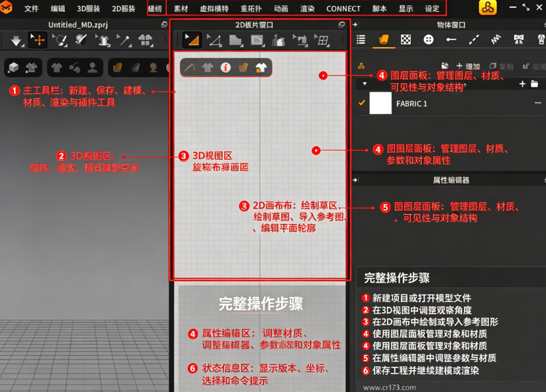546x392 pixels.
Task: Select the avatar/garment trace tool in 2D window
Action: 278,40
